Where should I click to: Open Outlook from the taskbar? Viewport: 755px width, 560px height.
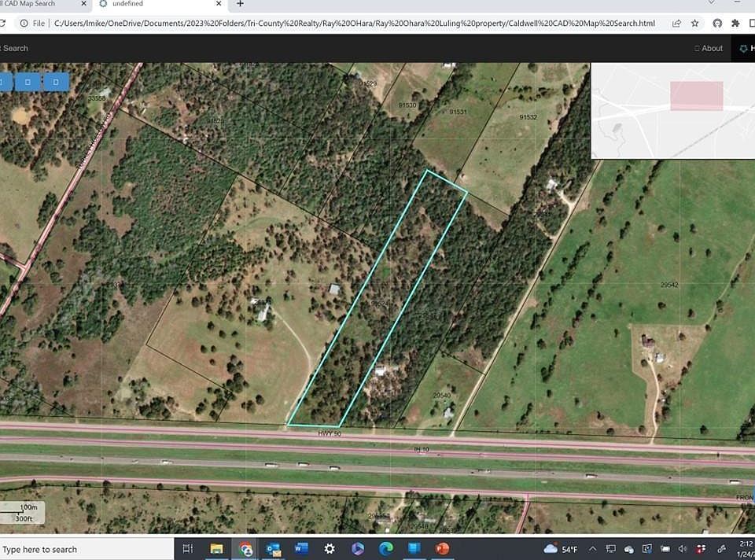click(274, 548)
